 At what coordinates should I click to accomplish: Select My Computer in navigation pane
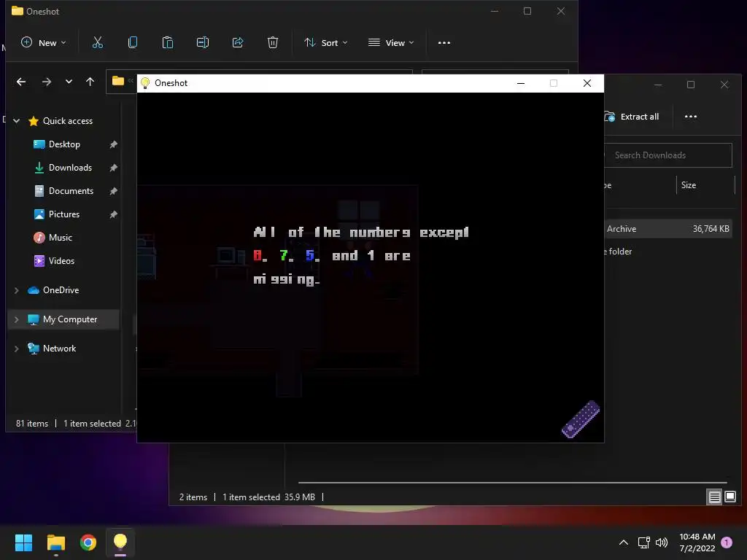(x=69, y=319)
